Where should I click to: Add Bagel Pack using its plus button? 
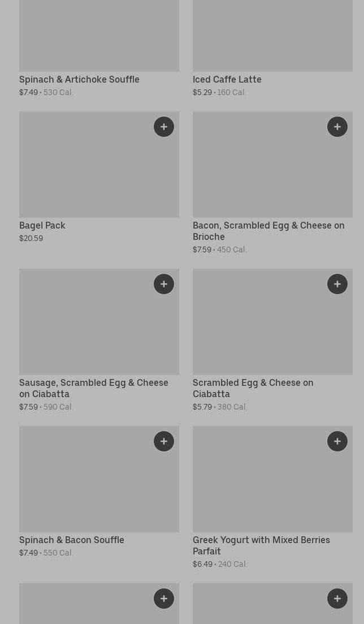click(x=164, y=127)
